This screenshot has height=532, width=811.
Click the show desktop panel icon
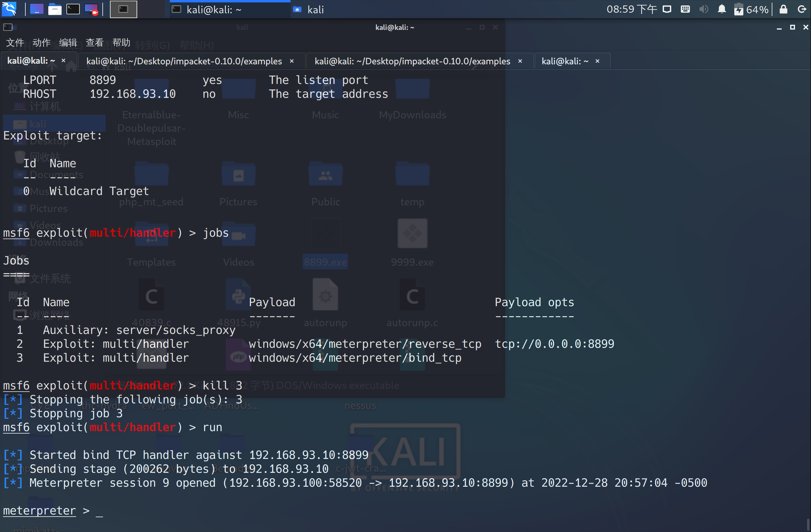click(37, 9)
